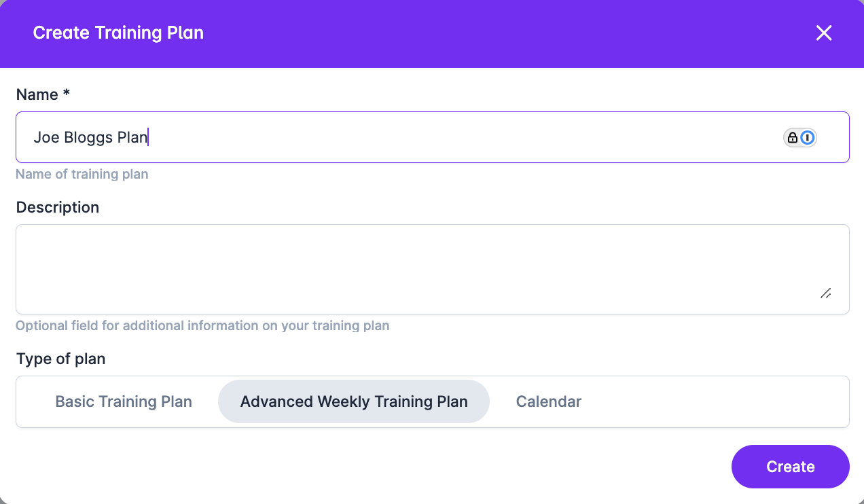This screenshot has width=864, height=504.
Task: Select Basic Training Plan type
Action: coord(124,401)
